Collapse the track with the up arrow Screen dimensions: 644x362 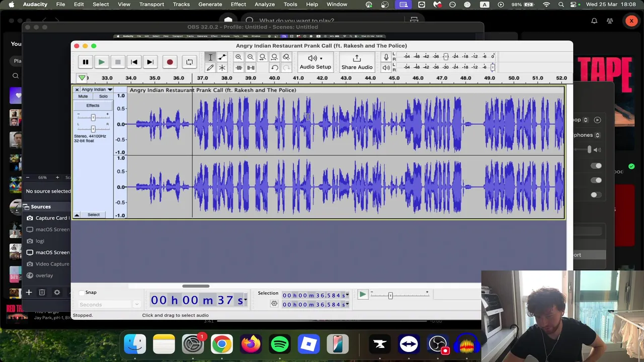coord(77,215)
